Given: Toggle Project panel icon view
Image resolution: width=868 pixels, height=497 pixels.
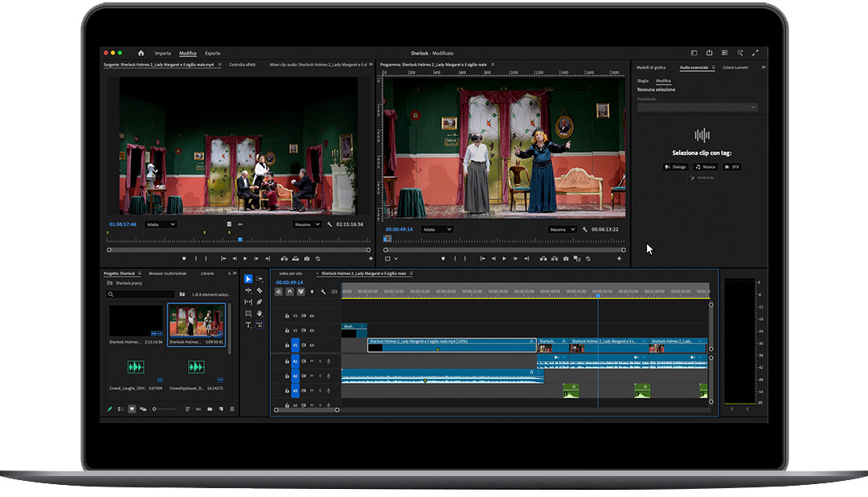Looking at the screenshot, I should coord(132,409).
